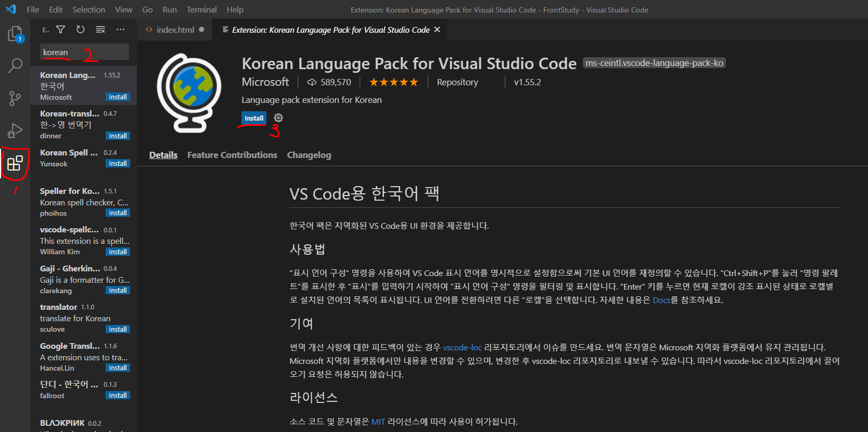Image resolution: width=868 pixels, height=432 pixels.
Task: Install Korean Language Pack from the sidebar list
Action: tap(118, 97)
